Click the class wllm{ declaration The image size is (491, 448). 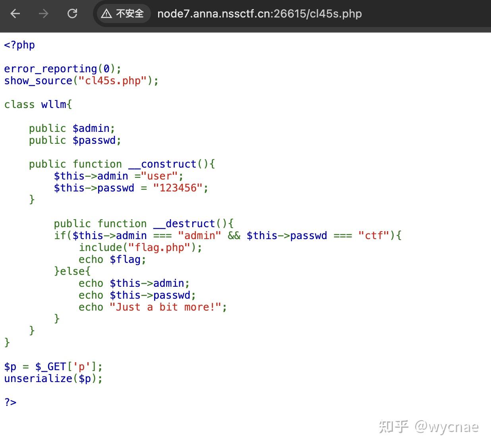[x=38, y=104]
